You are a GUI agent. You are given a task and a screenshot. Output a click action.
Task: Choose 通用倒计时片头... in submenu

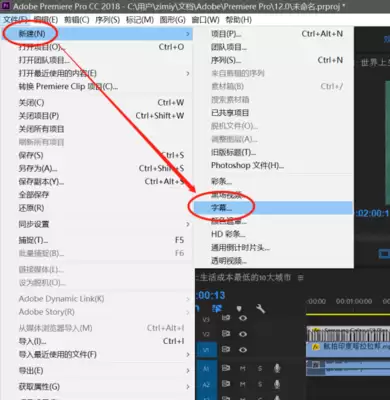point(273,247)
